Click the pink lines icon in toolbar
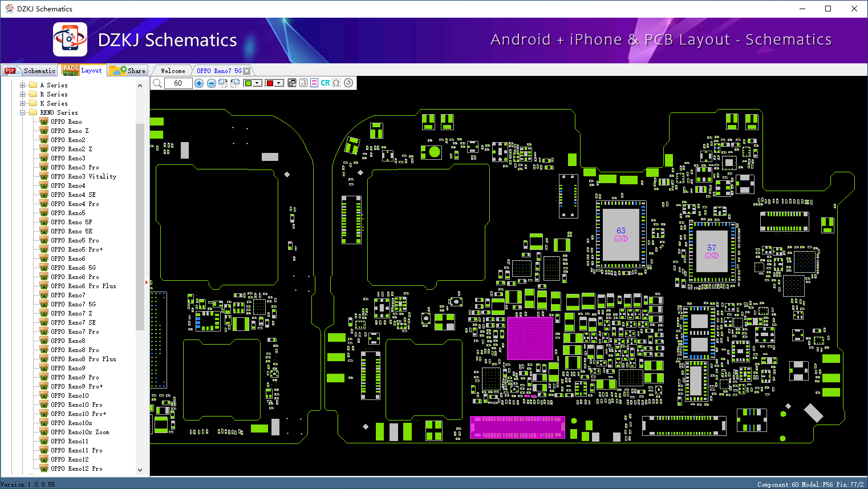The width and height of the screenshot is (868, 489). pyautogui.click(x=314, y=83)
